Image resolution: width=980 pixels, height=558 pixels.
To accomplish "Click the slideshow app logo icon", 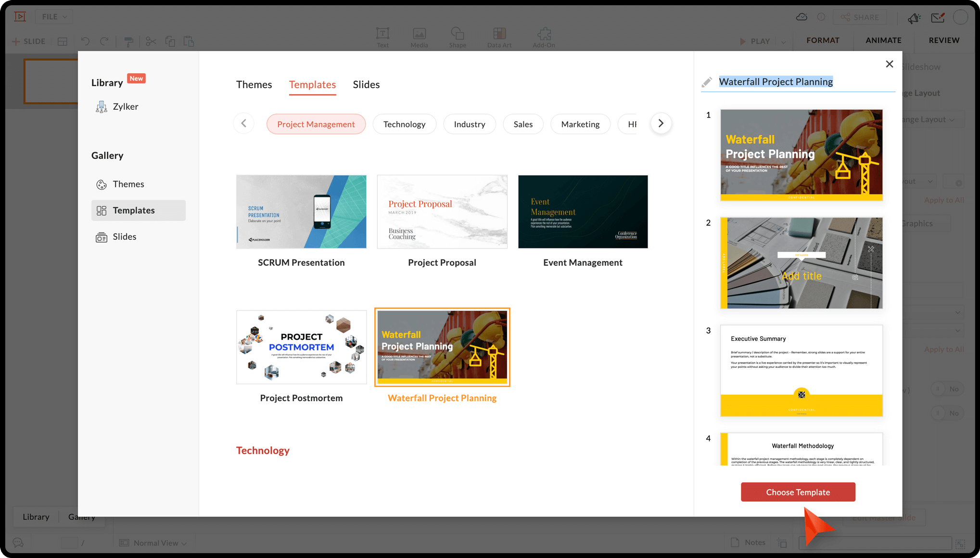I will pyautogui.click(x=20, y=16).
